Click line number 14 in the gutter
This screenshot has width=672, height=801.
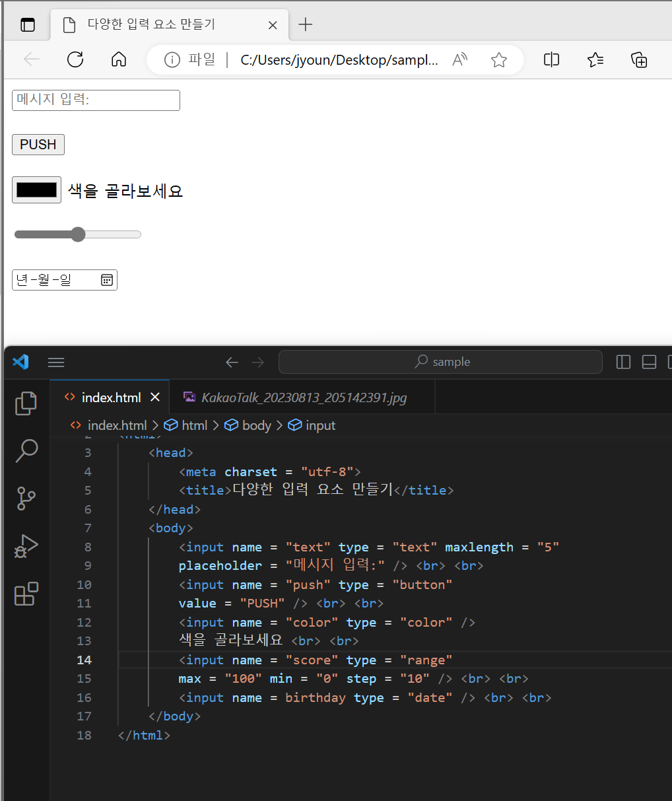point(84,660)
